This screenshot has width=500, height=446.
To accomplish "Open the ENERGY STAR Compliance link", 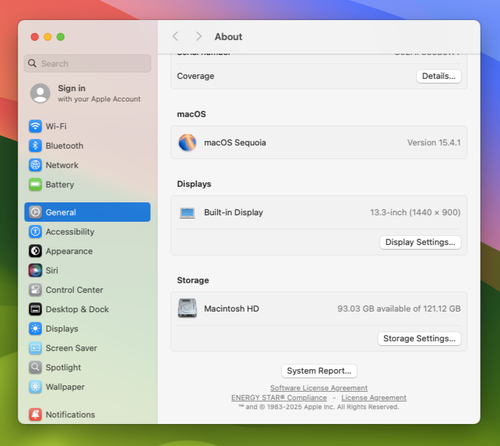I will pos(279,398).
